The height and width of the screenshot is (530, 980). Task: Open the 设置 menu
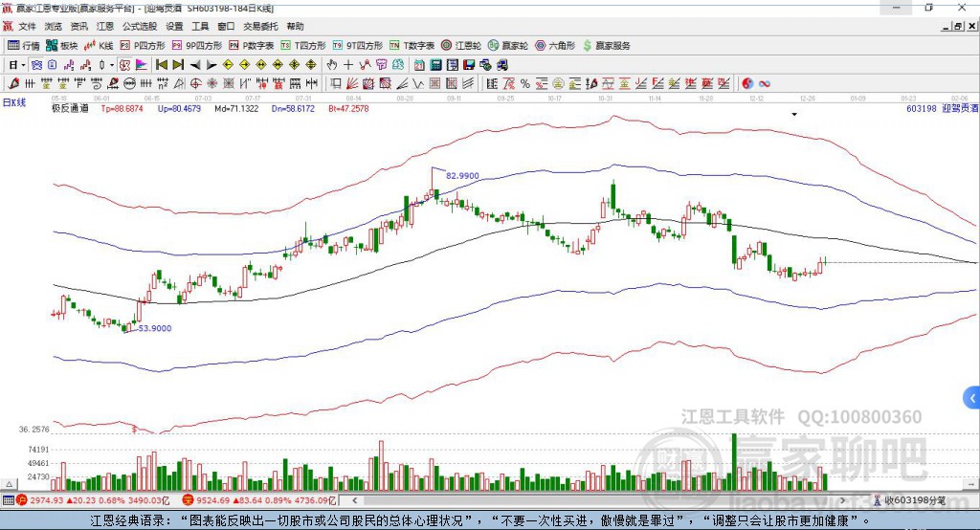pyautogui.click(x=174, y=26)
